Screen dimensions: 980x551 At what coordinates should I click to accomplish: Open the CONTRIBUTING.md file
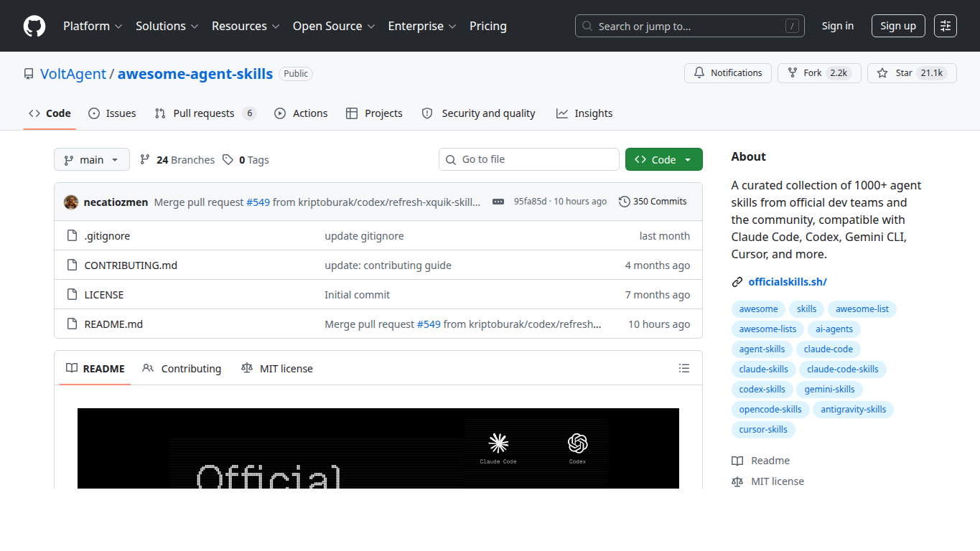pos(131,265)
